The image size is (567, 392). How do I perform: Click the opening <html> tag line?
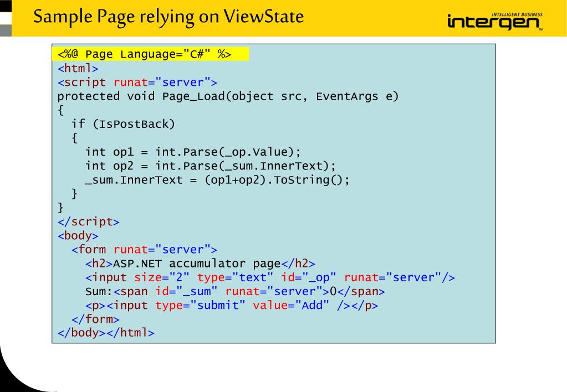(x=78, y=68)
